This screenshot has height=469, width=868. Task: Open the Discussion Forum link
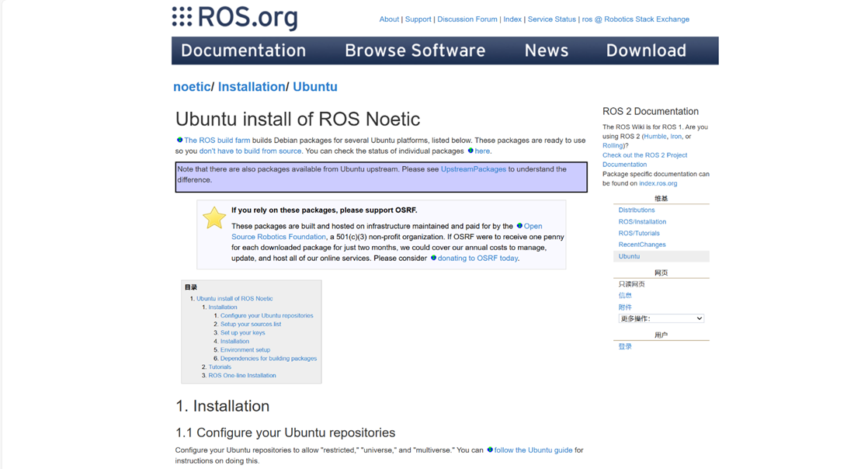pos(467,19)
